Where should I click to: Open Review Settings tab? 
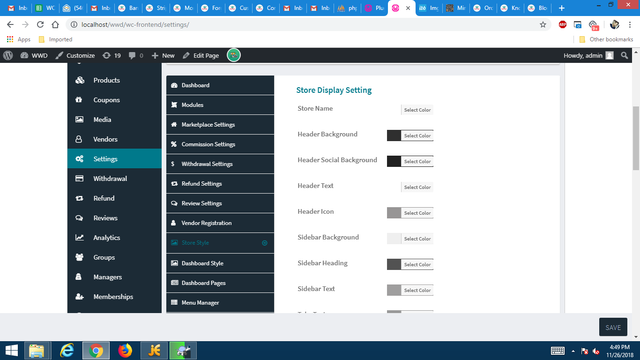(x=220, y=203)
